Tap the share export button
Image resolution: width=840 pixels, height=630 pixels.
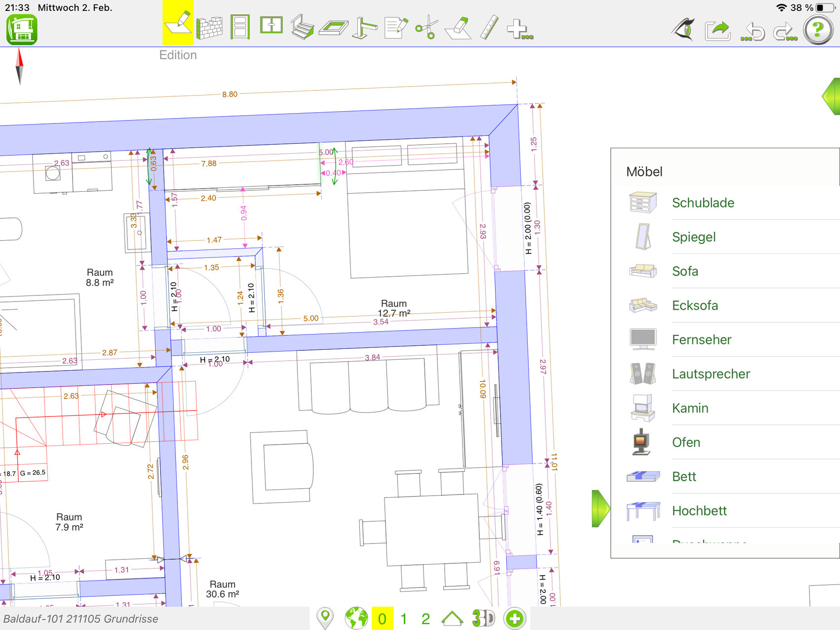coord(717,31)
